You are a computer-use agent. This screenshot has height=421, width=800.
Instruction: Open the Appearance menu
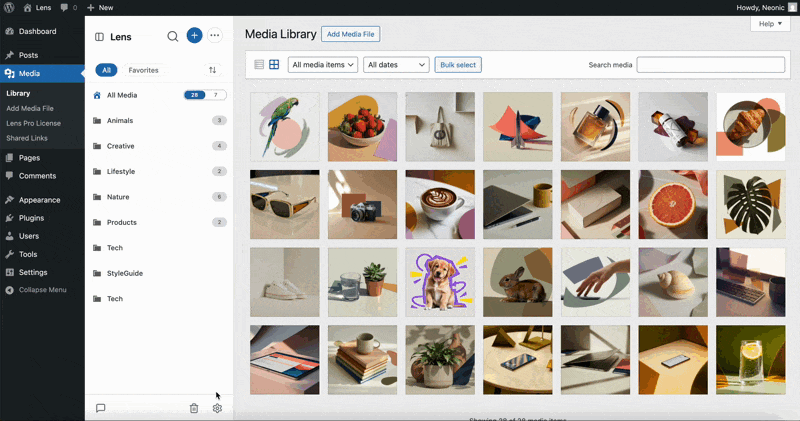(x=39, y=200)
